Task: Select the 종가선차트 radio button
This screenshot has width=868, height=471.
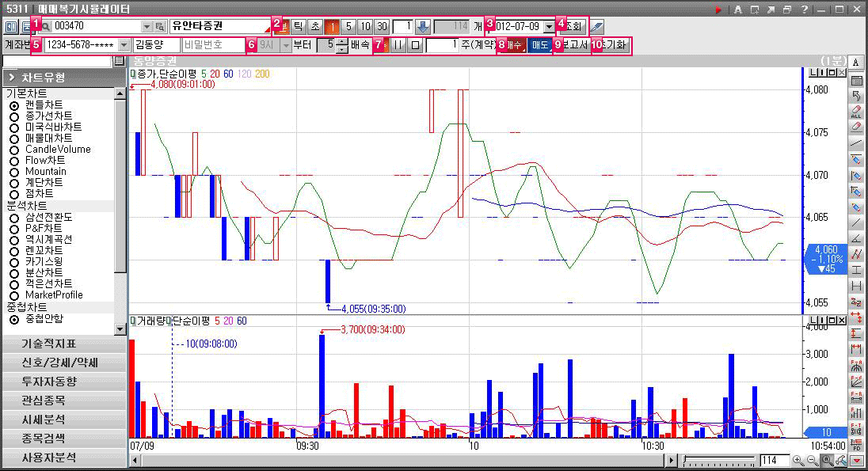Action: pos(13,116)
